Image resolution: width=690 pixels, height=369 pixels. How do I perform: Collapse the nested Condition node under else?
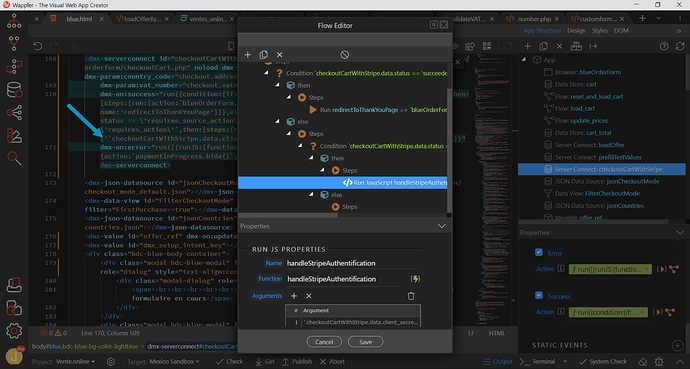pos(300,146)
